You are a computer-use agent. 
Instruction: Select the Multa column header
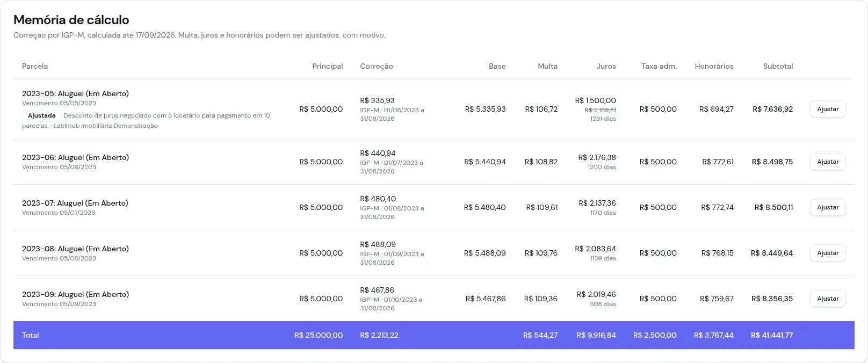548,66
